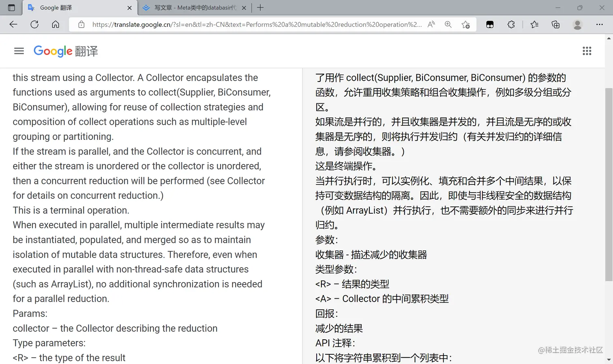Open Google apps grid
Image resolution: width=613 pixels, height=364 pixels.
587,51
